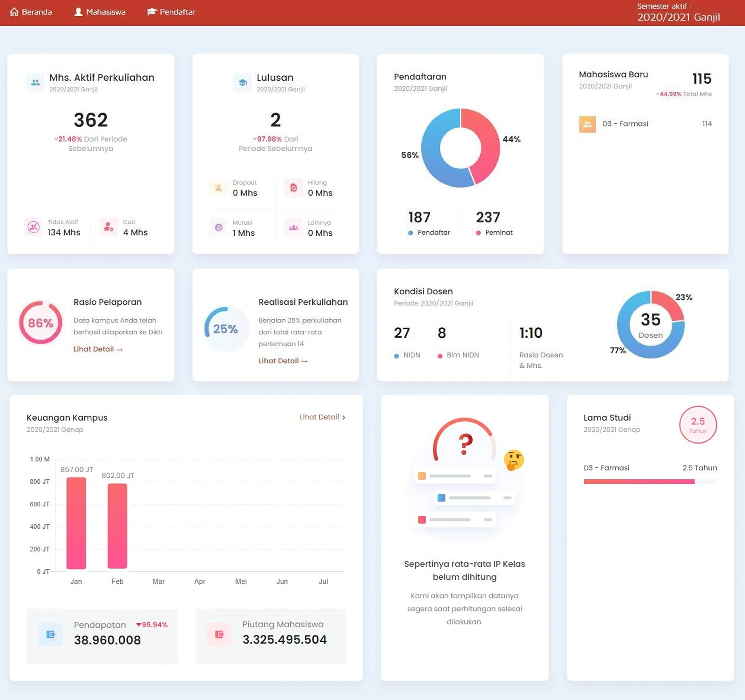The image size is (745, 700).
Task: Open the Pendaftar menu item
Action: pyautogui.click(x=171, y=12)
